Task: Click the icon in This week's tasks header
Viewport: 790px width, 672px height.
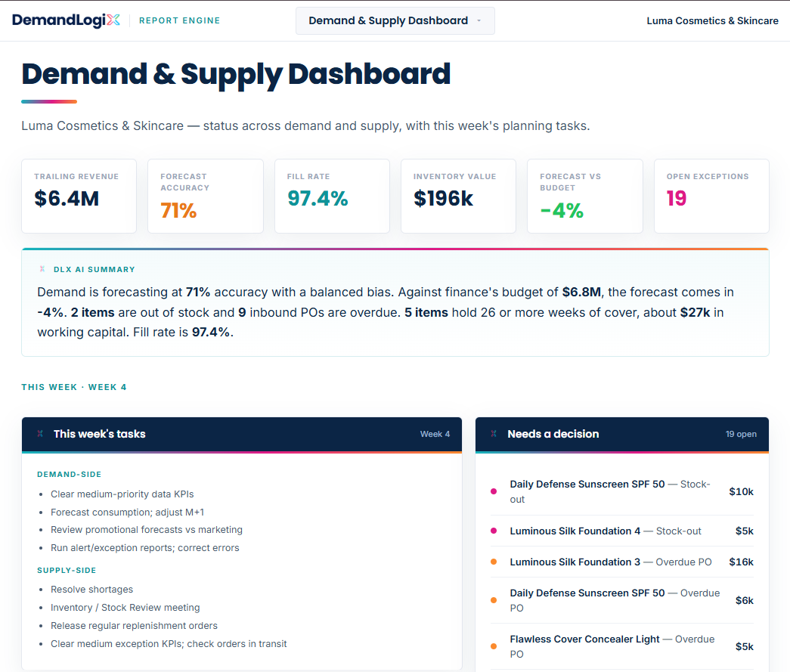Action: point(40,434)
